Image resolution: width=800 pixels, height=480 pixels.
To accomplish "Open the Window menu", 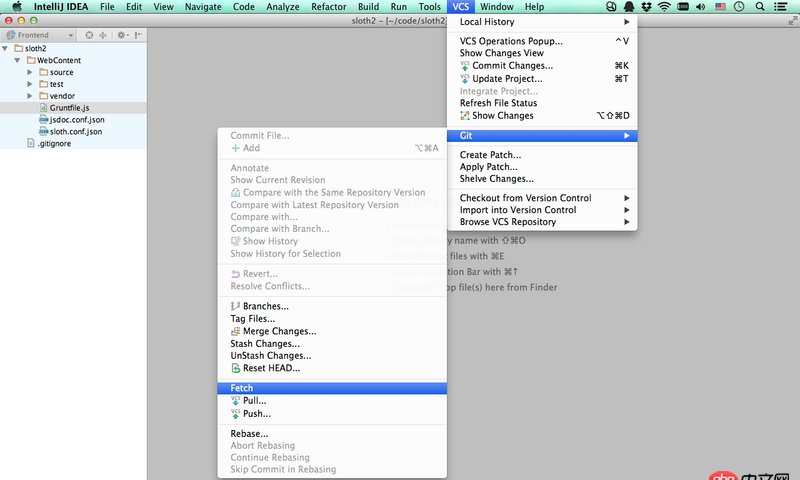I will coord(496,7).
